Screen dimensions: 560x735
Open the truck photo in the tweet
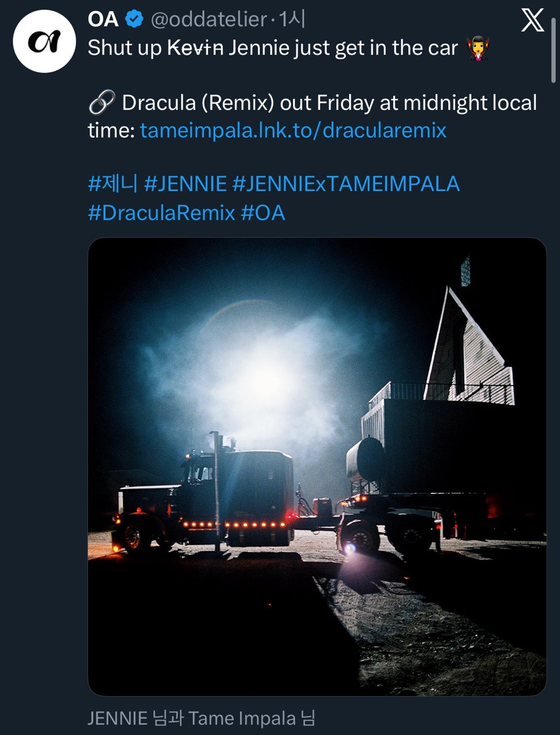pos(317,467)
